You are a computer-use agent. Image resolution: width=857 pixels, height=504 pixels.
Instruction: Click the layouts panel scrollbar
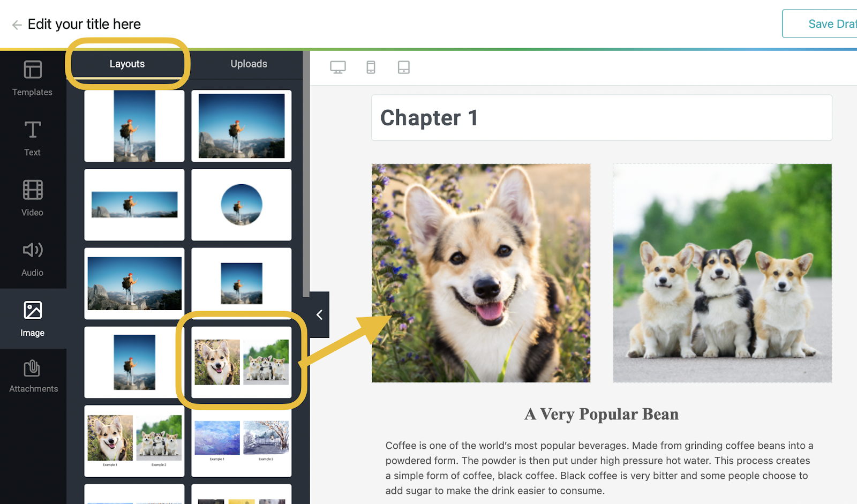point(306,174)
